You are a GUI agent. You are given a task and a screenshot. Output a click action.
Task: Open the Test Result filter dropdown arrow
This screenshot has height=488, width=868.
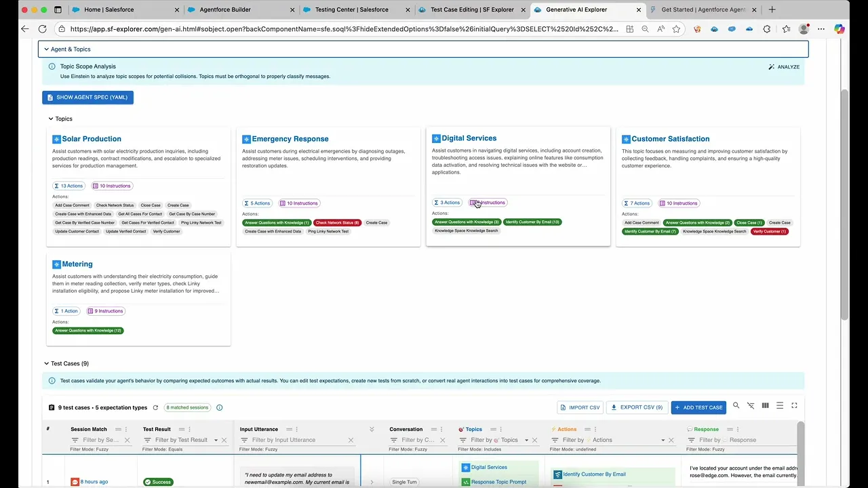(216, 440)
